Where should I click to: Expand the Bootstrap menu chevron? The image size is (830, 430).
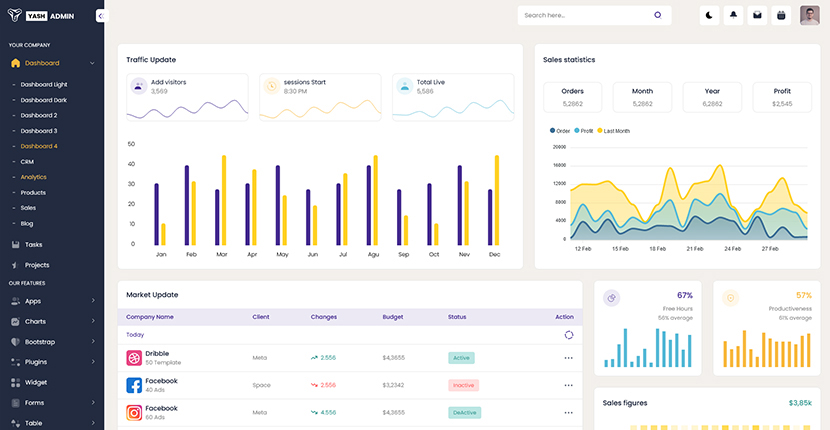[x=93, y=342]
